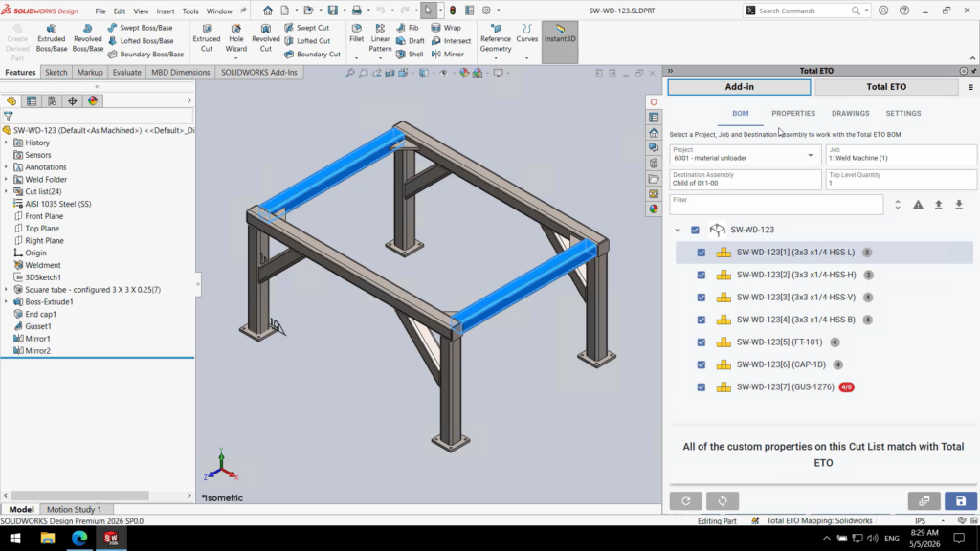Apply the Fillet tool
This screenshot has height=551, width=980.
pyautogui.click(x=356, y=33)
